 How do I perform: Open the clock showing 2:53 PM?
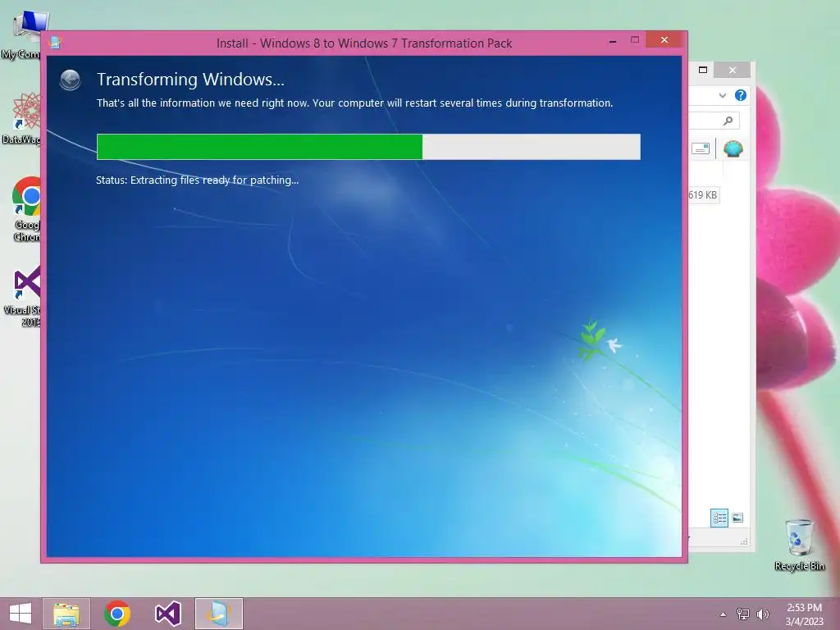click(804, 614)
